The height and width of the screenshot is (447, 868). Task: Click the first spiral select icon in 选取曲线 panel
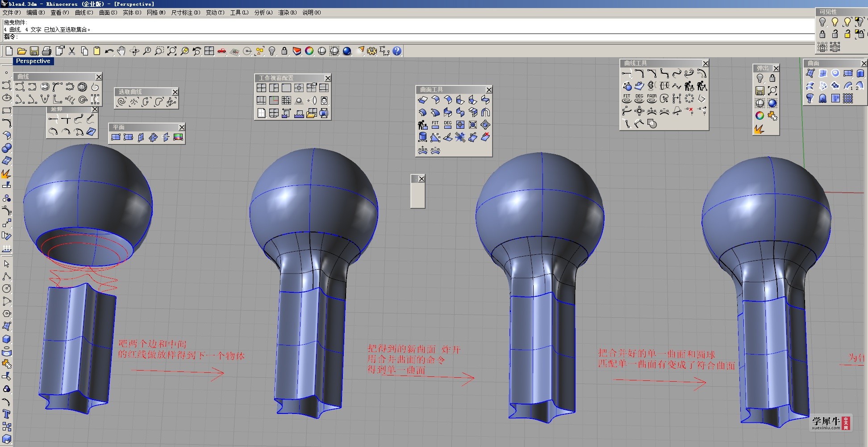coord(122,102)
